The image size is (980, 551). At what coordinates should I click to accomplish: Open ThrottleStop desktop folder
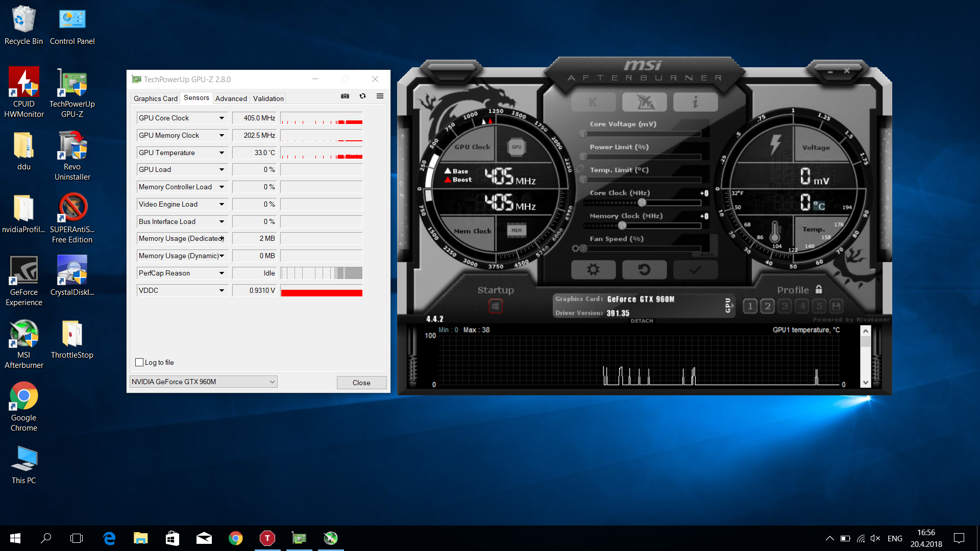coord(72,339)
